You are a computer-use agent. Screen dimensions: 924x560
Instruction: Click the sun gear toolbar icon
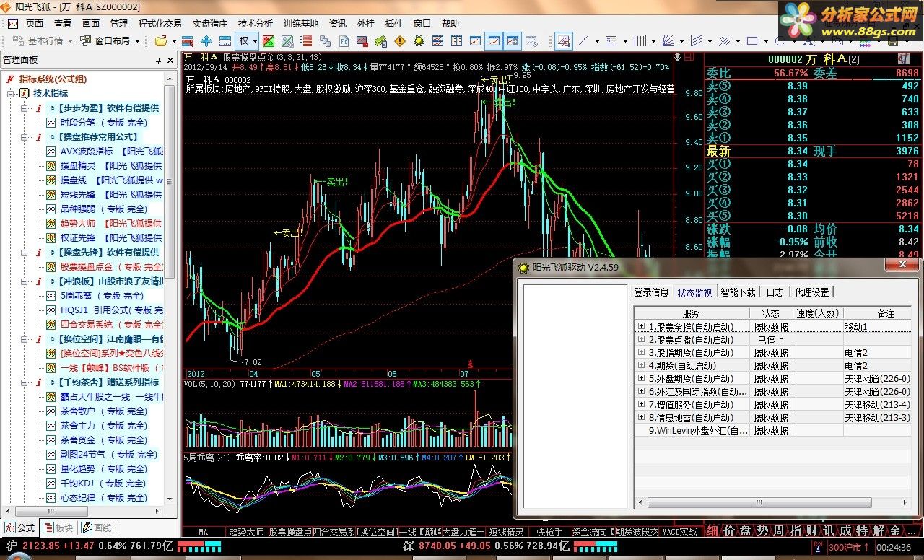click(419, 41)
